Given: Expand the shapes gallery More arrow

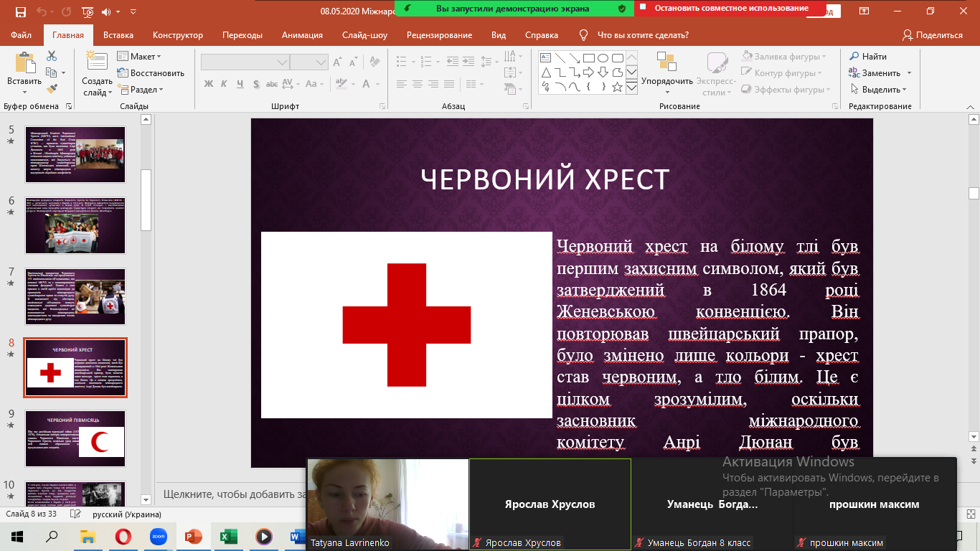Looking at the screenshot, I should click(x=631, y=87).
